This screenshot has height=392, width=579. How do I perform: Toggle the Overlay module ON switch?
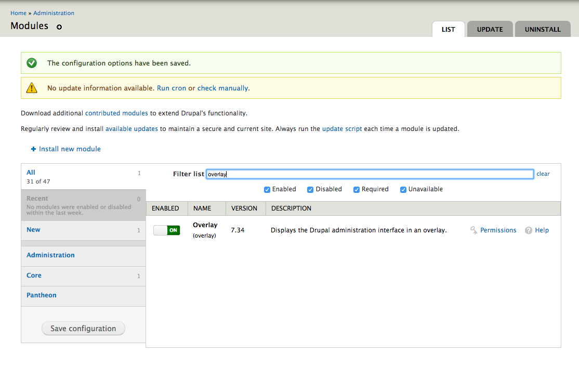click(x=166, y=230)
